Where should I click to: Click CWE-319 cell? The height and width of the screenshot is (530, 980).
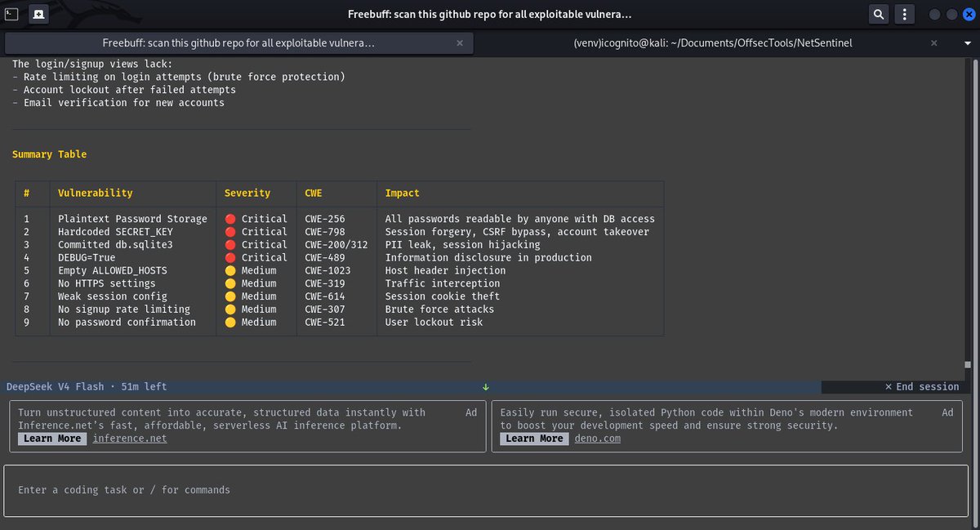(x=324, y=283)
